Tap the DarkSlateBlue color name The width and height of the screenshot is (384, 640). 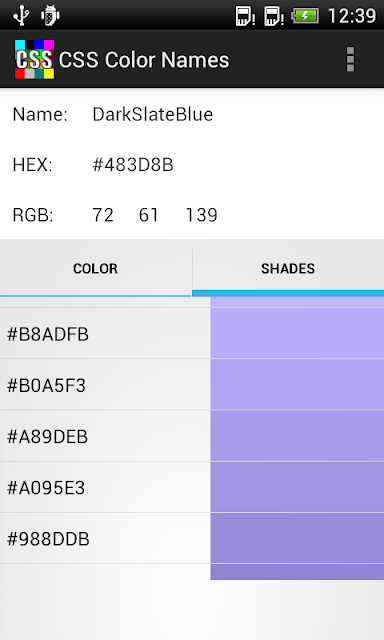pos(153,114)
